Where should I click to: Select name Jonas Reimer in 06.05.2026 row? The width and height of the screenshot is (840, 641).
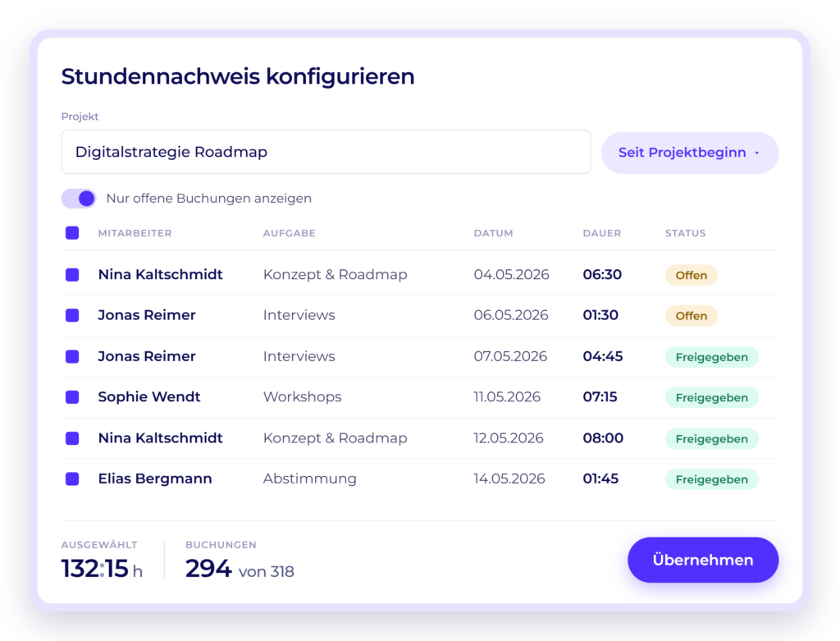[147, 315]
